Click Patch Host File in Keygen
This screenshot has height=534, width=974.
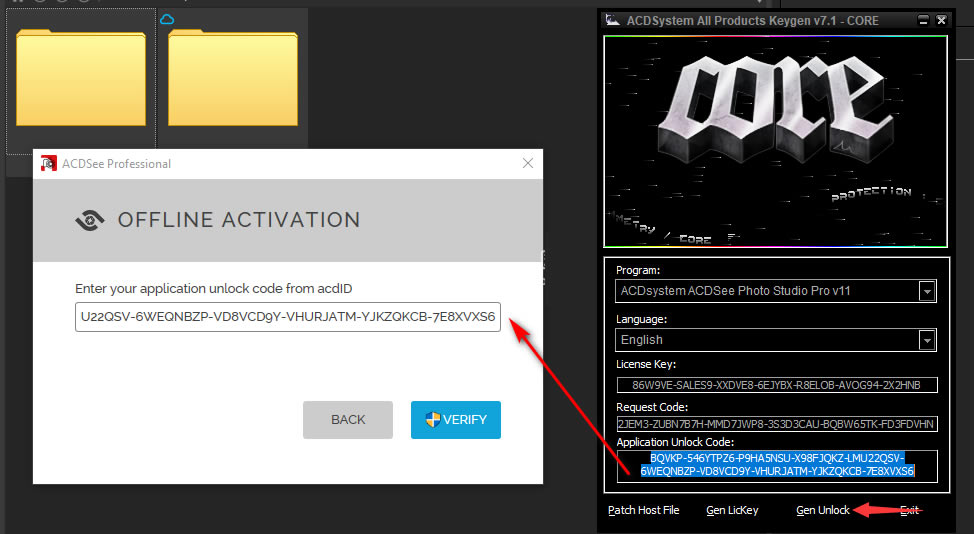tap(644, 510)
